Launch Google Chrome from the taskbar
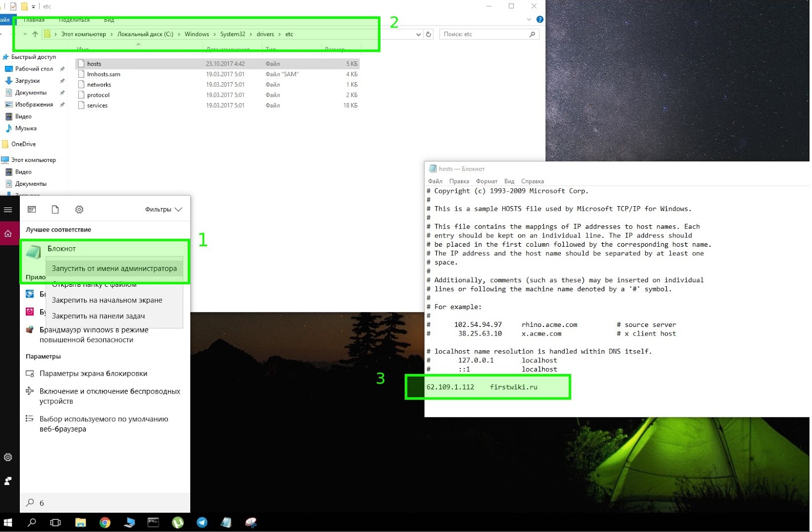The height and width of the screenshot is (532, 812). [105, 522]
